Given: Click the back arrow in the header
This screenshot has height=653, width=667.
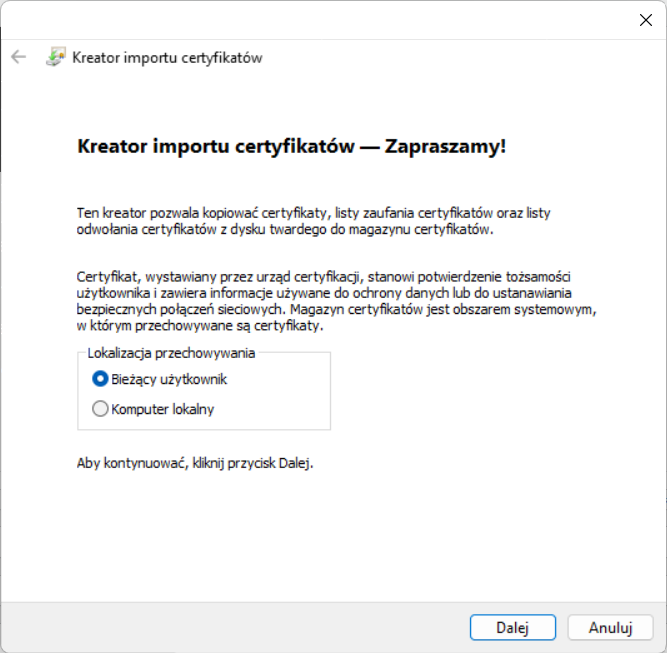Looking at the screenshot, I should point(18,57).
